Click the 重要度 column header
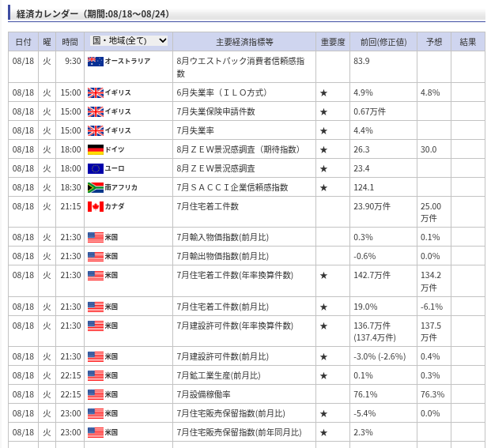Image resolution: width=491 pixels, height=448 pixels. tap(333, 42)
